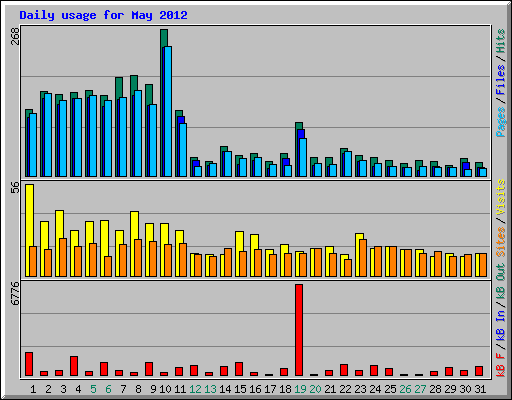Click the chart title 'Daily usage for May 2012'
The image size is (512, 400).
pyautogui.click(x=103, y=15)
